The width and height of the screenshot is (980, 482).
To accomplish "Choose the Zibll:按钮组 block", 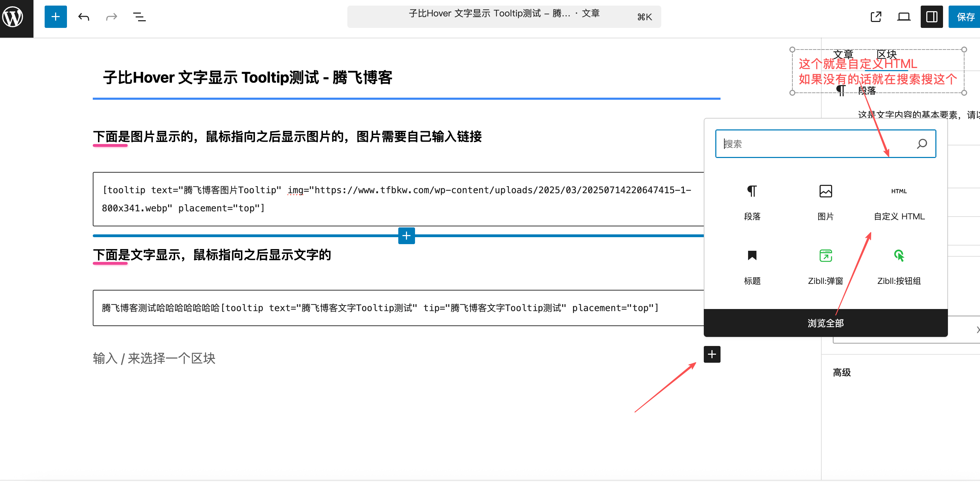I will coord(899,266).
